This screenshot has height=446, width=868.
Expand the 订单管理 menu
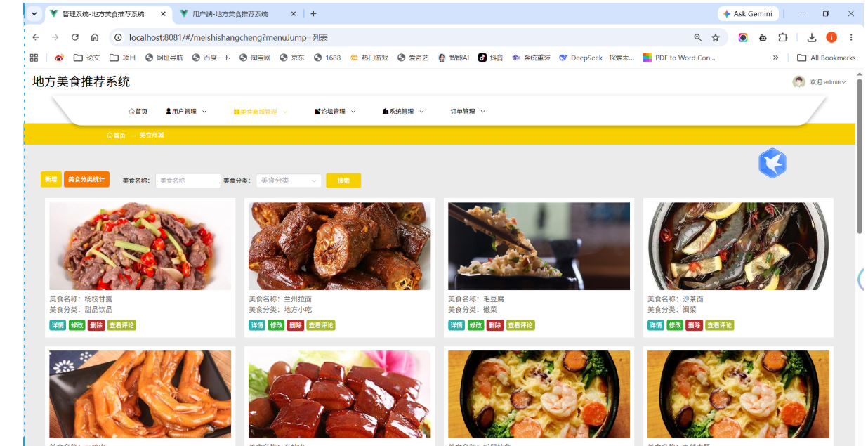coord(468,112)
